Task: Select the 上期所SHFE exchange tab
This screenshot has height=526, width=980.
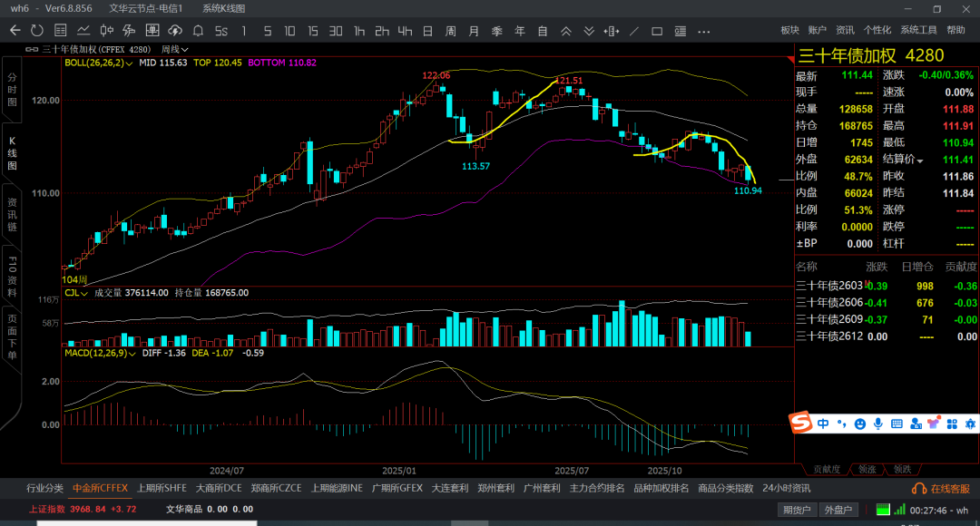Action: point(162,489)
